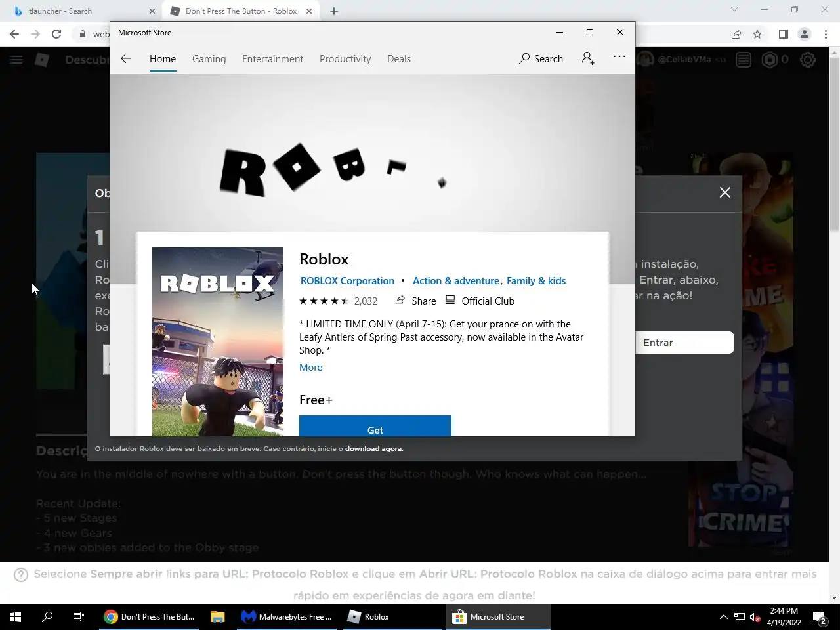
Task: Click the star rating with 2,032 reviews
Action: click(339, 301)
